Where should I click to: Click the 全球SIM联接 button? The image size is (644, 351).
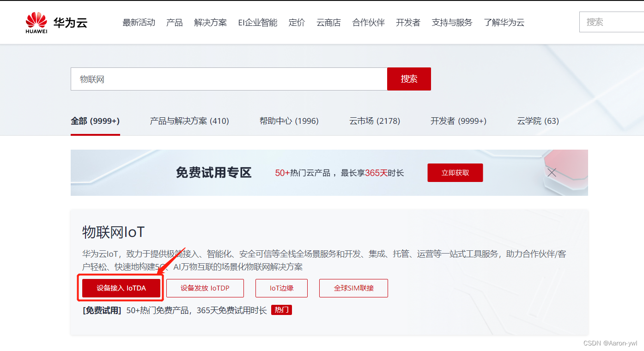(x=353, y=288)
